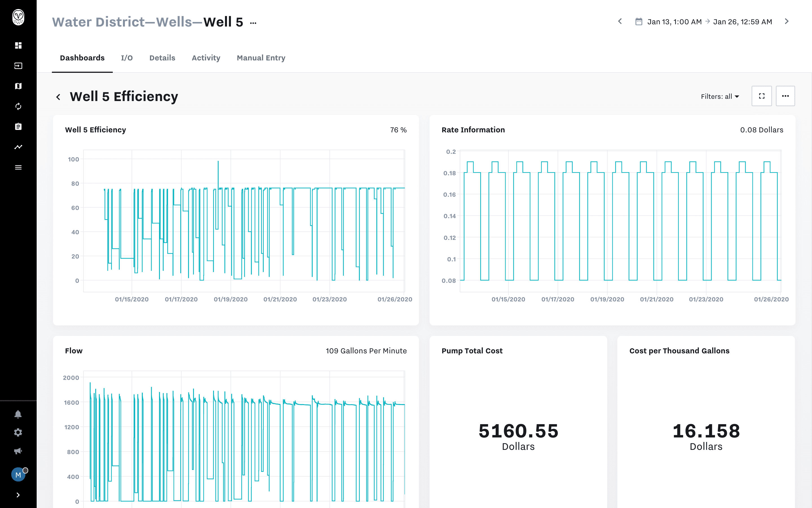
Task: Open the Filters: all dropdown
Action: pos(720,97)
